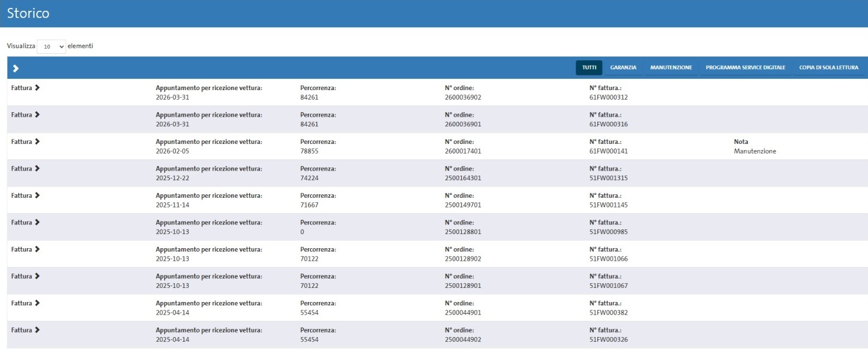Open Fattura arrow for invoice 51FW000326
The image size is (868, 353).
(x=37, y=330)
